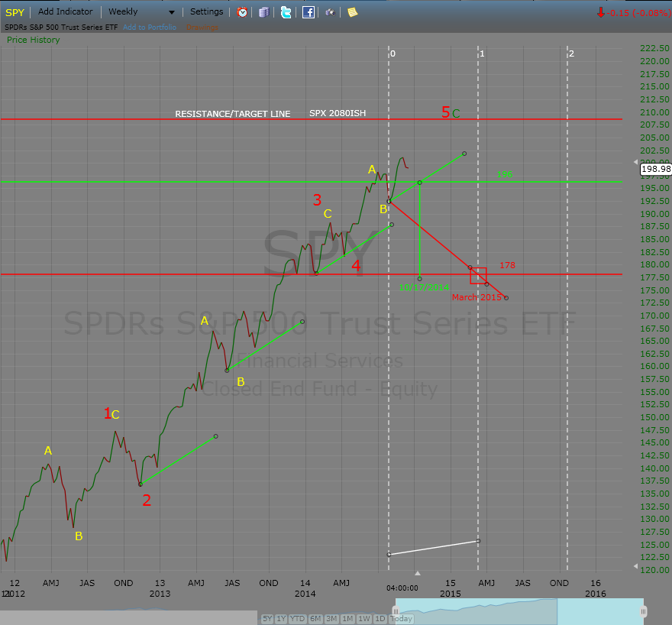This screenshot has width=672, height=625.
Task: Click the green 196 level label
Action: click(x=505, y=174)
